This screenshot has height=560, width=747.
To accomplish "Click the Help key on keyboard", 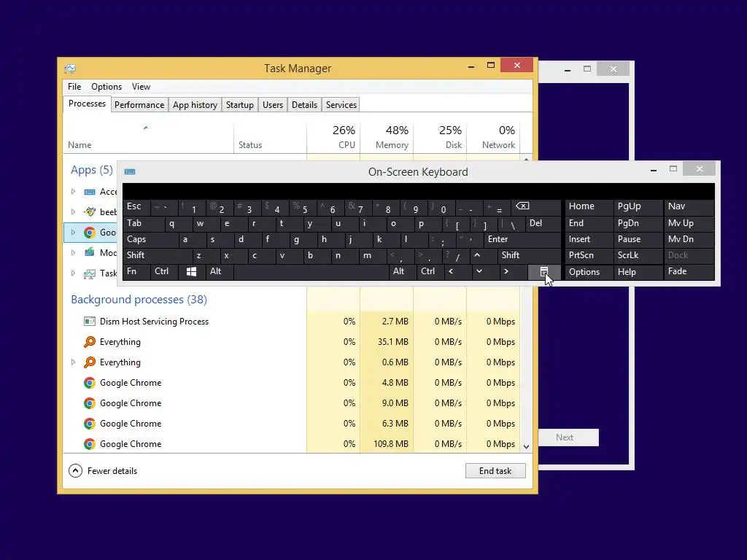I will pyautogui.click(x=638, y=272).
